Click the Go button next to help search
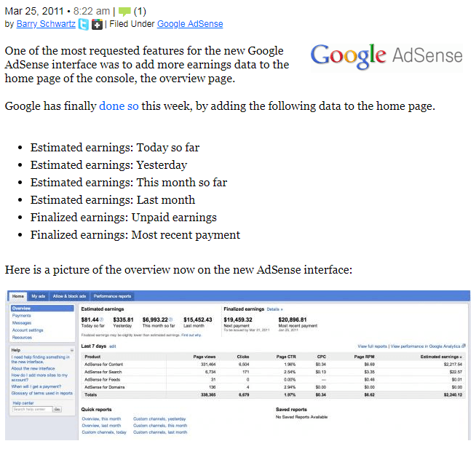 point(57,409)
